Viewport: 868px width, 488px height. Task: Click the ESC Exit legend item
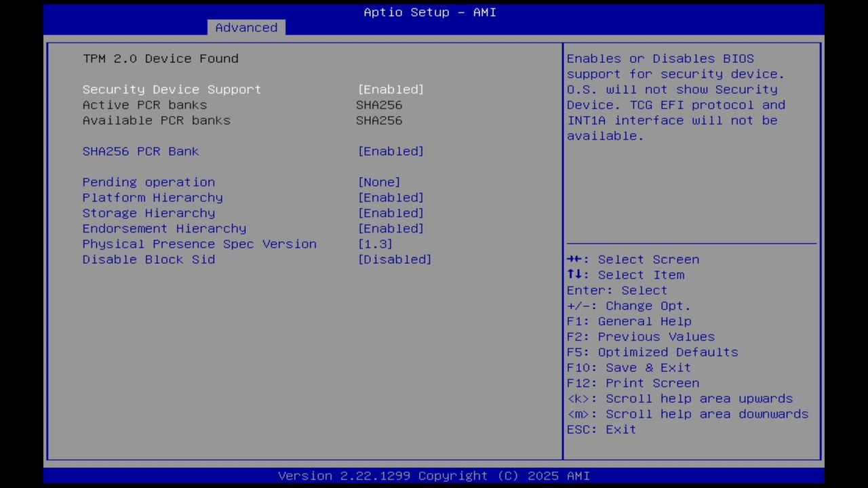click(x=601, y=429)
